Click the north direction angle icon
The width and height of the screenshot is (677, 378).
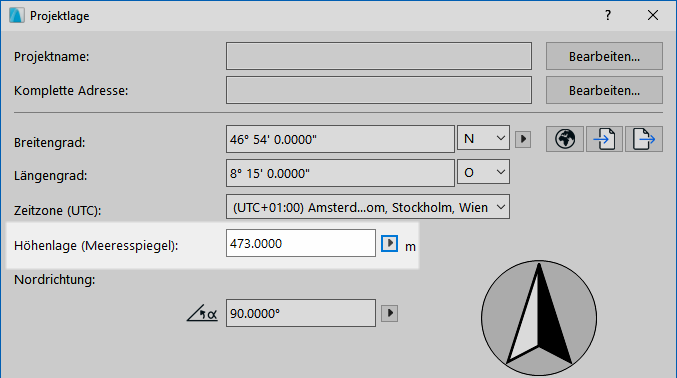click(202, 313)
